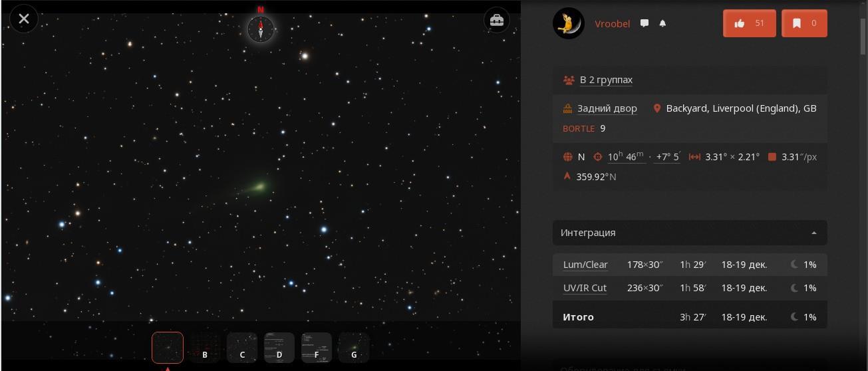Open Vroobel's user avatar
The height and width of the screenshot is (371, 868).
pyautogui.click(x=569, y=23)
